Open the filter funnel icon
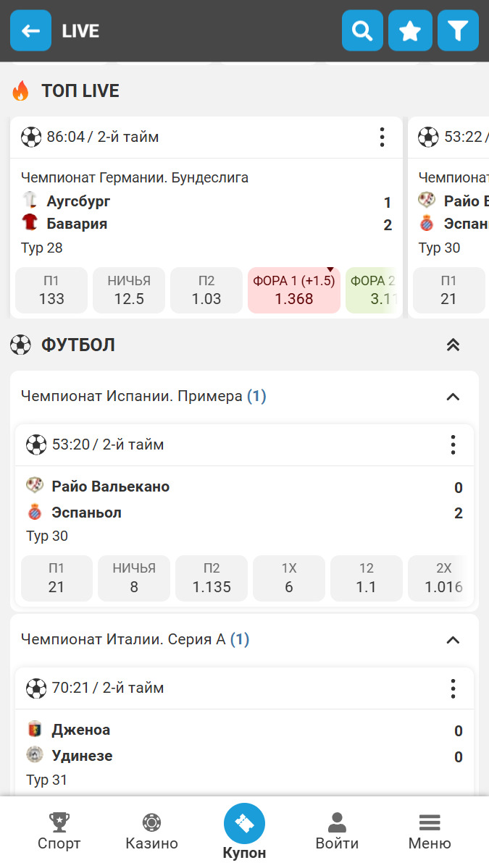 click(458, 30)
